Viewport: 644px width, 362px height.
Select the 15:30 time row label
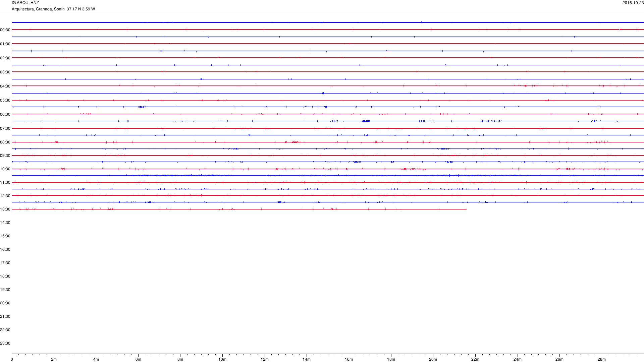point(5,236)
